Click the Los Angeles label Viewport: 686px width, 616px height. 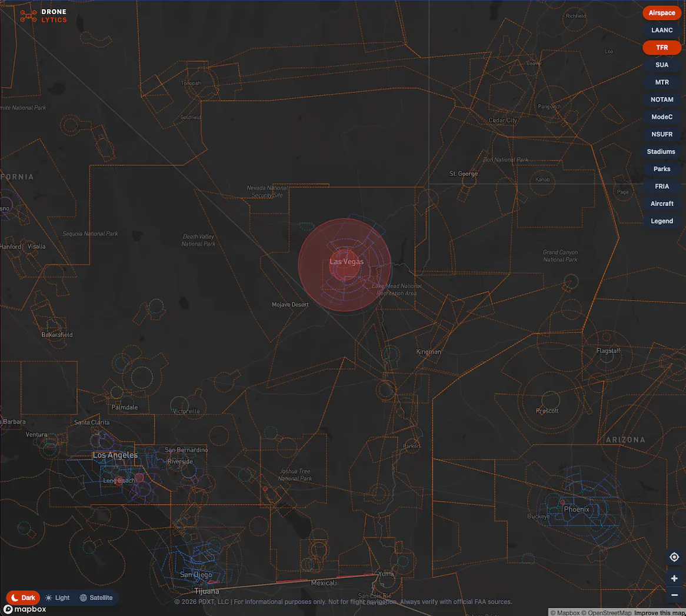pos(115,455)
